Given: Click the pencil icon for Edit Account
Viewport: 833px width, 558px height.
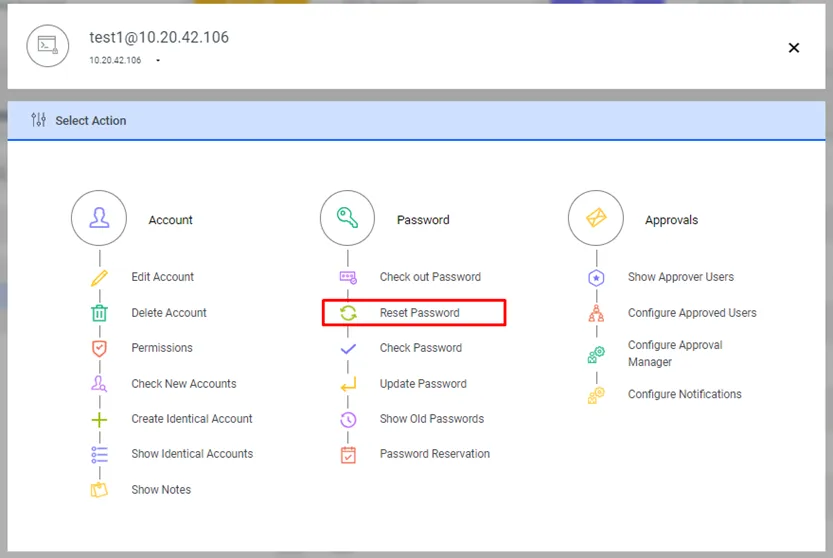Looking at the screenshot, I should pos(99,277).
